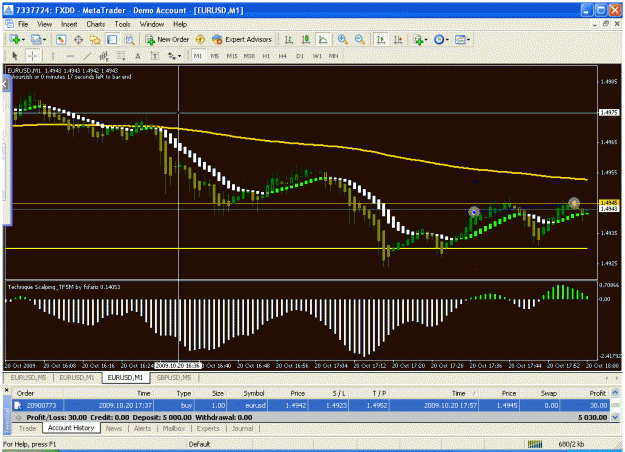
Task: Switch chart to H1 timeframe
Action: click(x=266, y=56)
